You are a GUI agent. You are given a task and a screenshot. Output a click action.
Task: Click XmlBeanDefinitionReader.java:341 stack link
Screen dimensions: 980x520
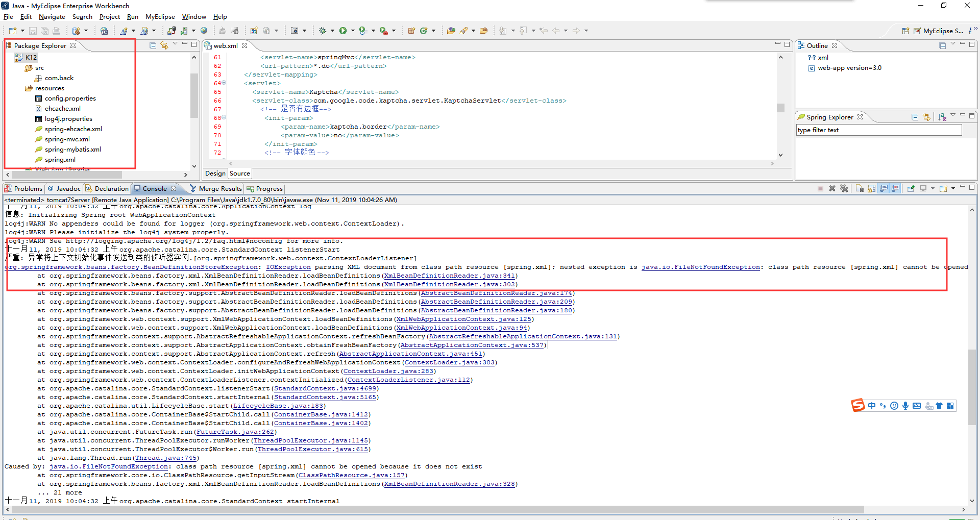click(x=449, y=276)
